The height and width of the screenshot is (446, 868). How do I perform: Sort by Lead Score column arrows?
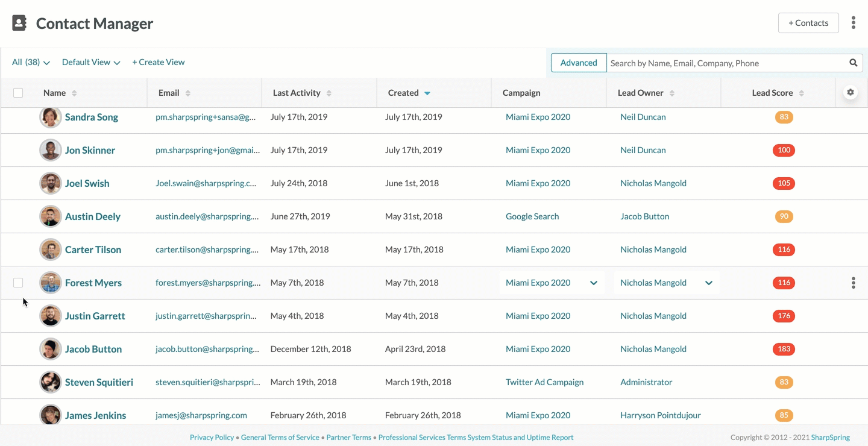point(801,93)
